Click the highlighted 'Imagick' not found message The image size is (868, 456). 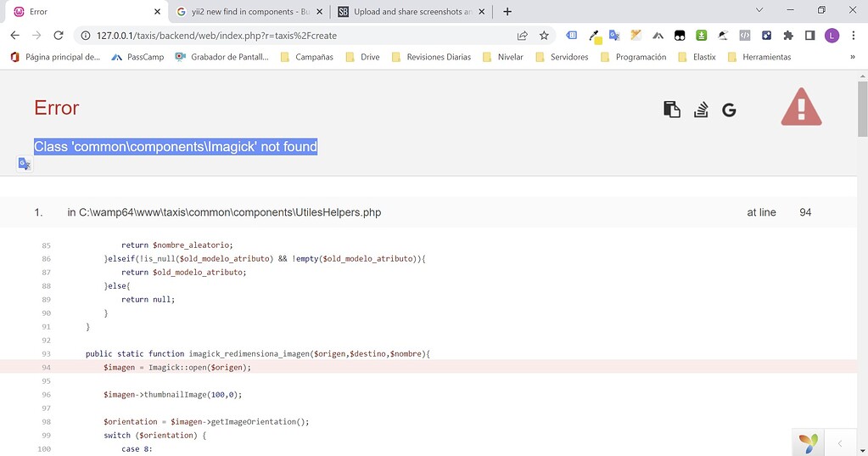tap(176, 146)
